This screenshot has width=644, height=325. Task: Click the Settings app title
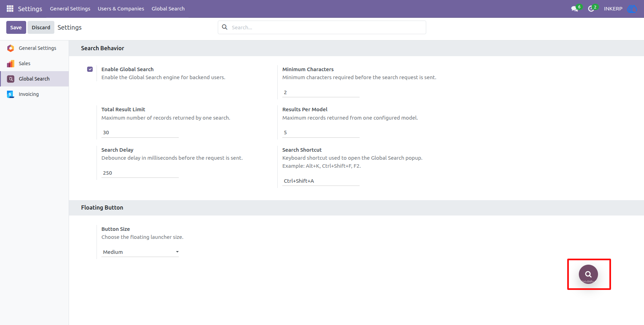point(30,9)
